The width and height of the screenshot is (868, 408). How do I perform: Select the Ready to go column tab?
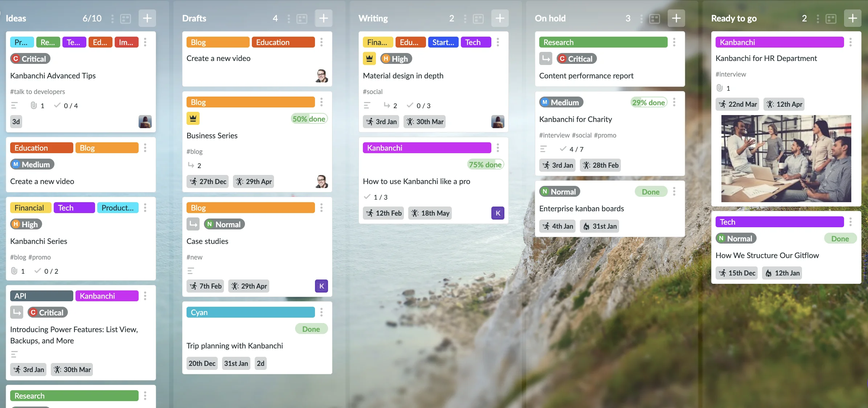(x=734, y=18)
